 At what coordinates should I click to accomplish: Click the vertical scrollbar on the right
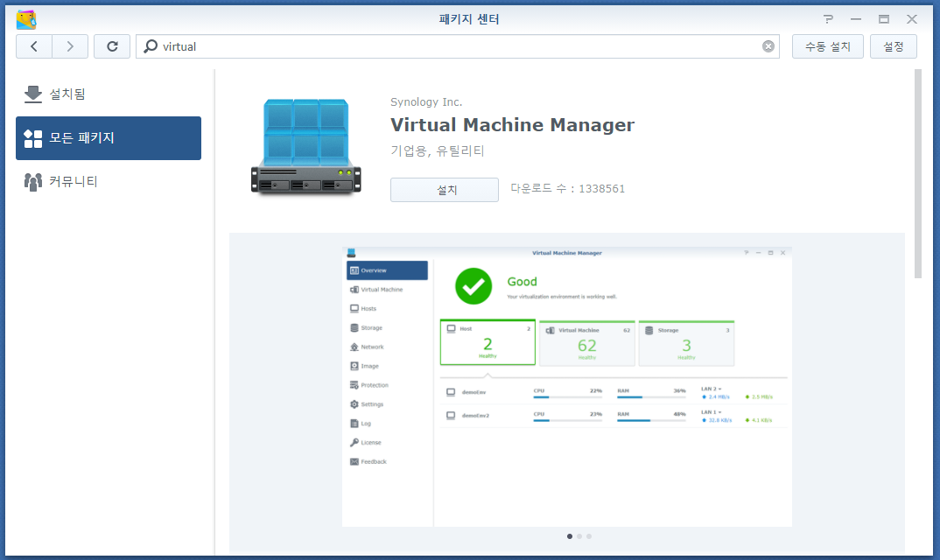[x=918, y=174]
